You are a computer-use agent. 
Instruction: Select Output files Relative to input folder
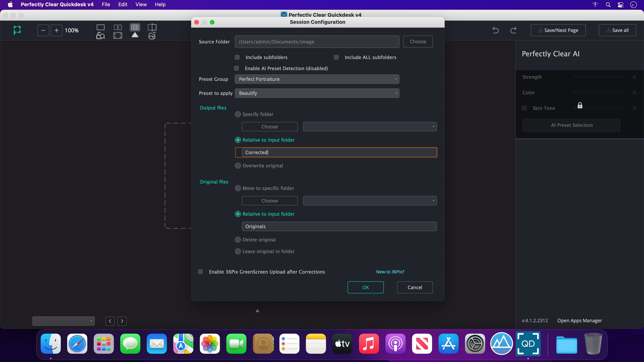click(x=238, y=140)
